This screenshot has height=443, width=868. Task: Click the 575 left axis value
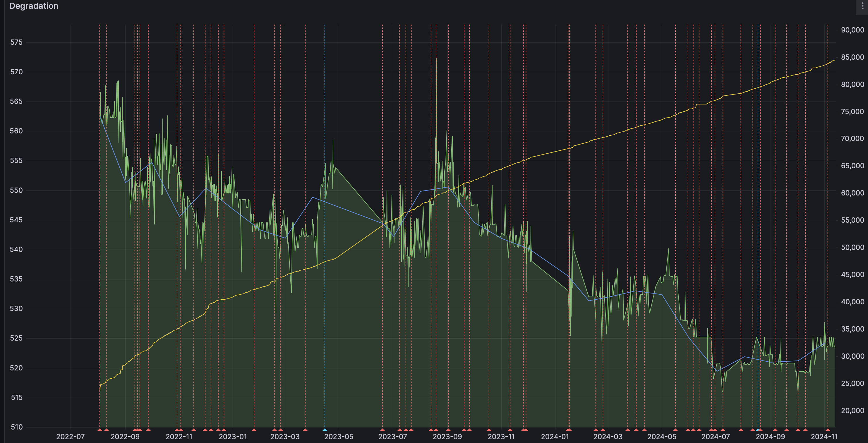[x=16, y=42]
